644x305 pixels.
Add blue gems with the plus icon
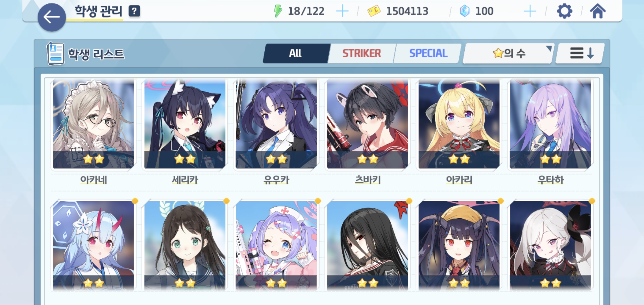coord(530,11)
